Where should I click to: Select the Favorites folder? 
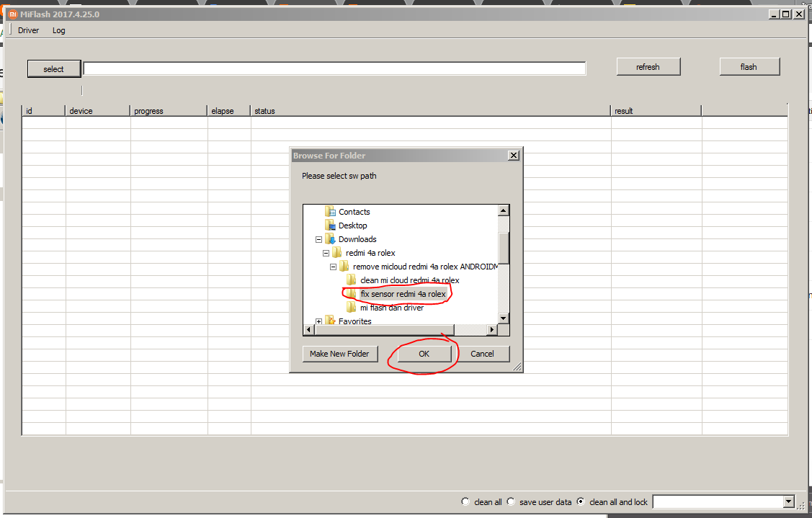(x=354, y=321)
